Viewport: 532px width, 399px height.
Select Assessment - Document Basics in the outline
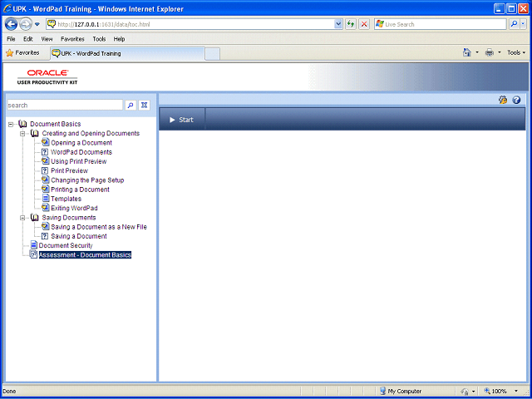[x=85, y=255]
